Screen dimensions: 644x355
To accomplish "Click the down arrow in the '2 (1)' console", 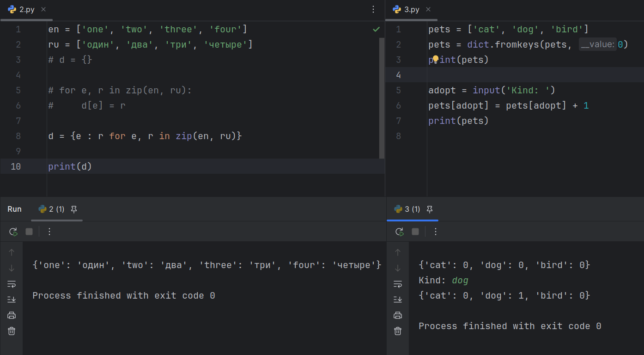I will pos(12,268).
